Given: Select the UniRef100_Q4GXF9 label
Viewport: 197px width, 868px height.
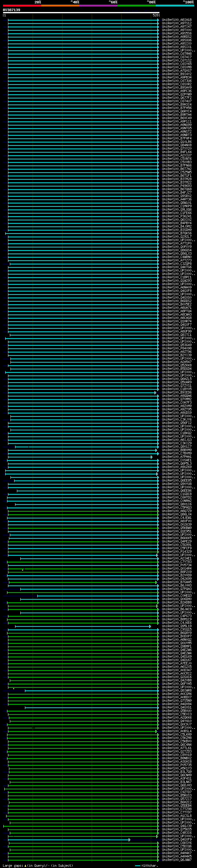Looking at the screenshot, I should pos(177,840).
